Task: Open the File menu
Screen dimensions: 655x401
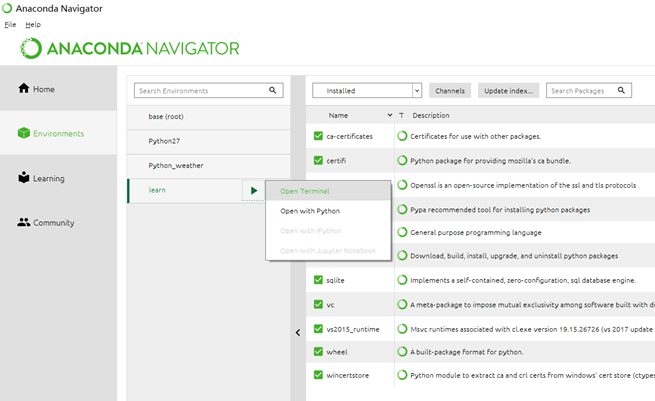Action: tap(10, 25)
